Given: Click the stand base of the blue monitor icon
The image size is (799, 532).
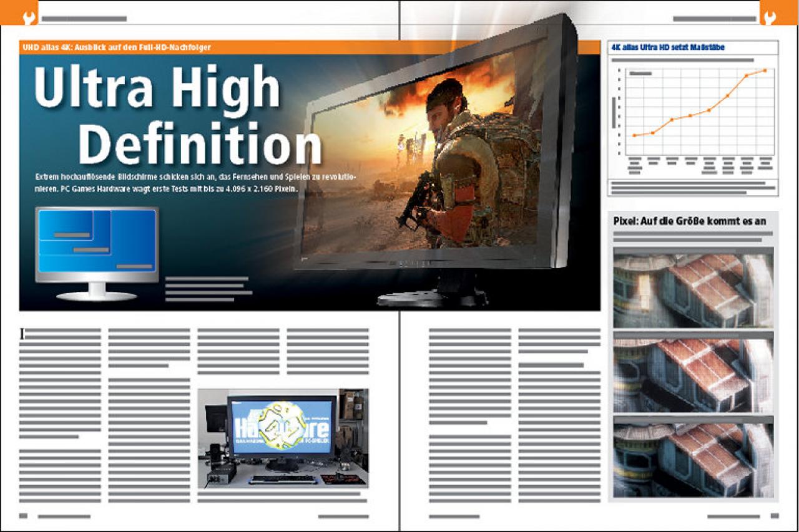Looking at the screenshot, I should tap(96, 295).
